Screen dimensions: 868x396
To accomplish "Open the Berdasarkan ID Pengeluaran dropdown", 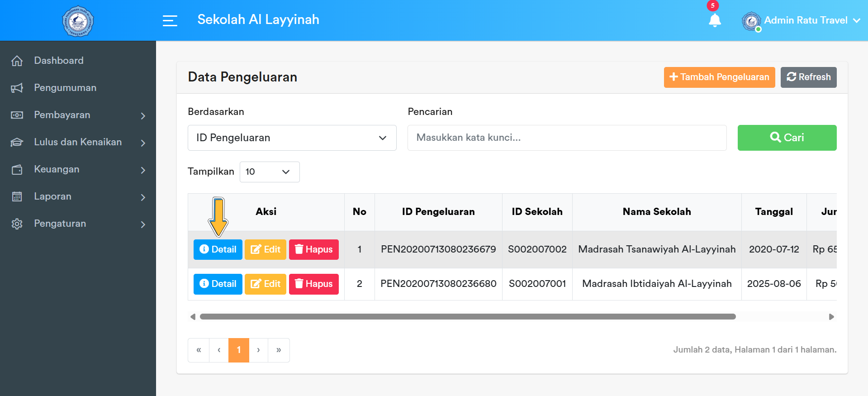I will click(x=292, y=138).
